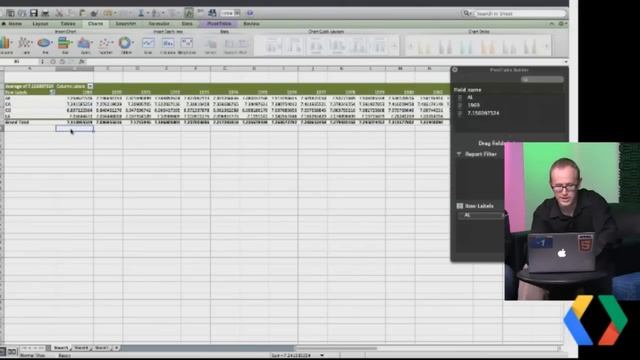Click the Select data icon
The width and height of the screenshot is (640, 360).
210,45
